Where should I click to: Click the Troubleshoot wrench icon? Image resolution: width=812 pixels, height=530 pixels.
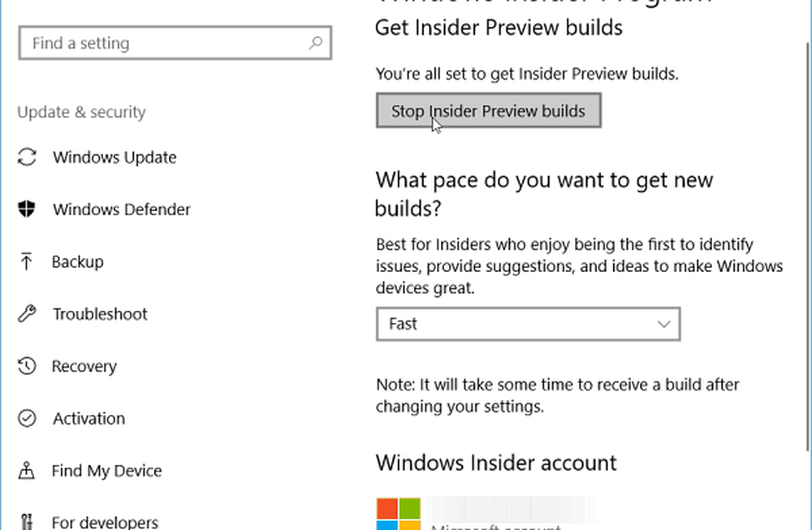[x=27, y=314]
